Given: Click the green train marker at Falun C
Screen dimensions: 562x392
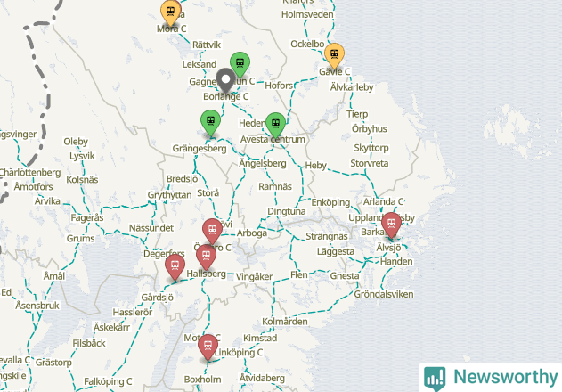Looking at the screenshot, I should tap(240, 65).
